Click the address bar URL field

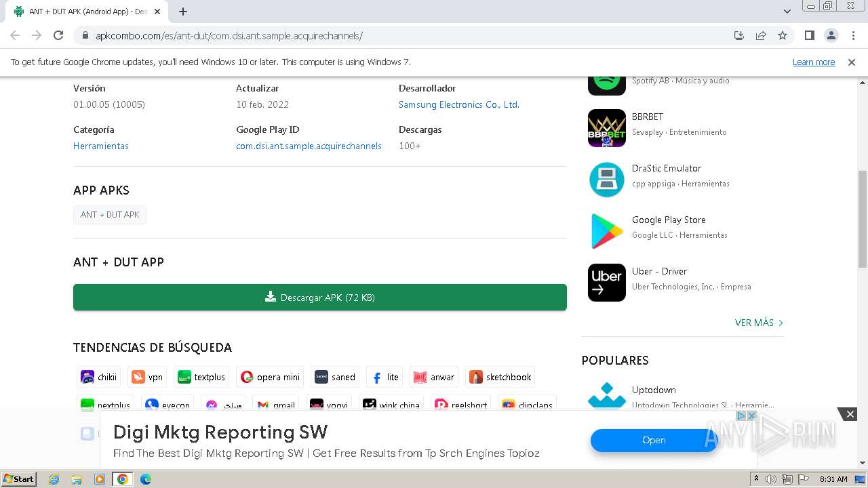pyautogui.click(x=407, y=35)
